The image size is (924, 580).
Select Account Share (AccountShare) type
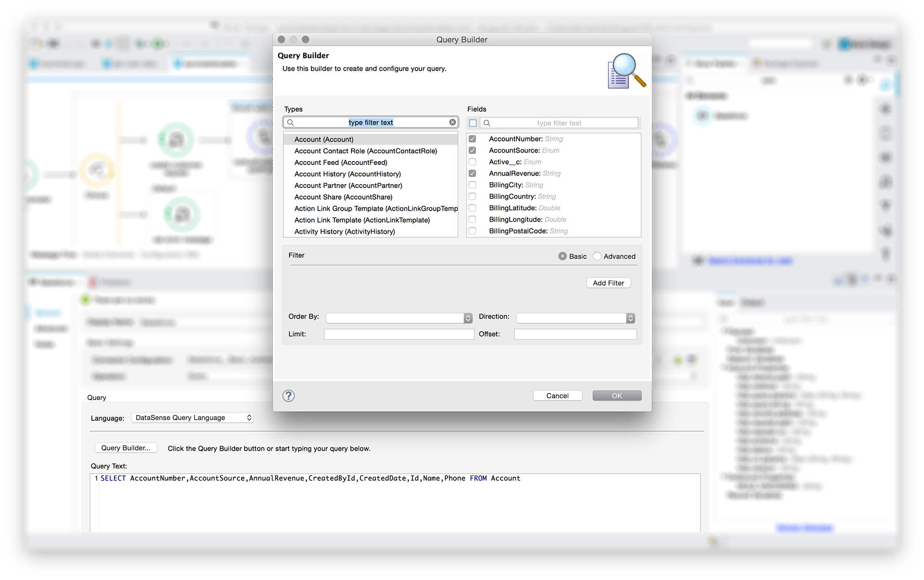[x=371, y=197]
